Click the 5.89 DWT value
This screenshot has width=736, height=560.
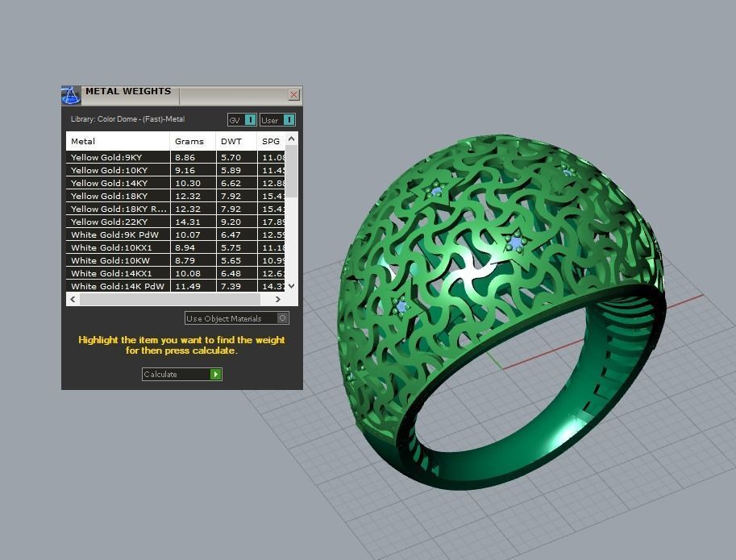coord(231,170)
